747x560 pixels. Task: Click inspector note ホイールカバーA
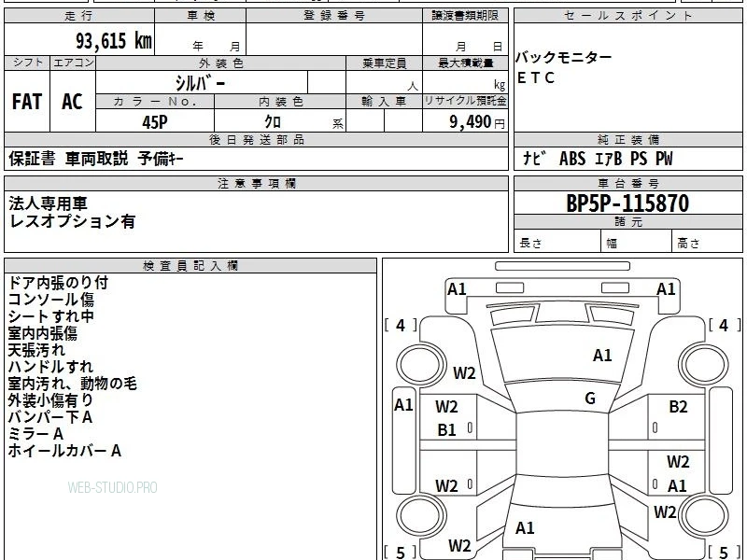64,451
